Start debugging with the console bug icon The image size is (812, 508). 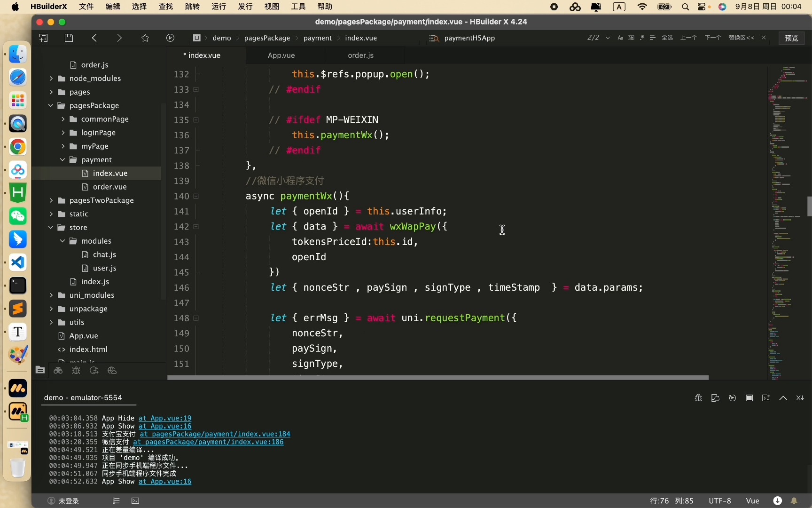click(698, 398)
